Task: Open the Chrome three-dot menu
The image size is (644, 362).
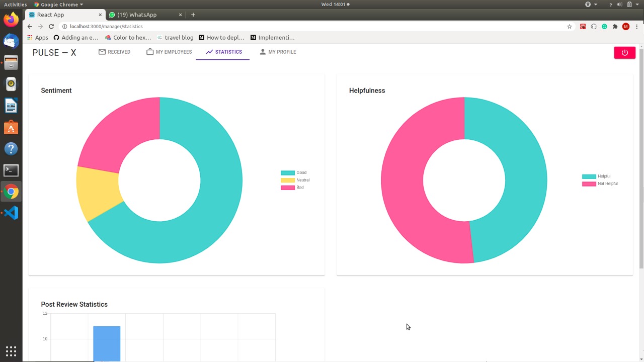Action: coord(636,26)
